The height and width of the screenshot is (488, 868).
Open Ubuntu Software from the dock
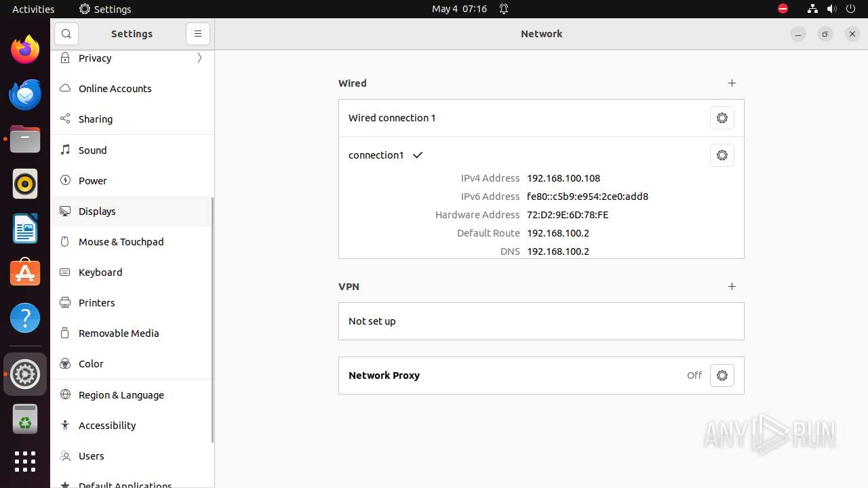pyautogui.click(x=25, y=273)
